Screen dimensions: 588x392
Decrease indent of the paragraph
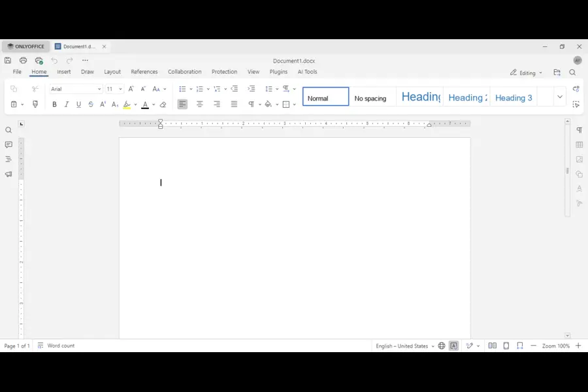click(235, 89)
